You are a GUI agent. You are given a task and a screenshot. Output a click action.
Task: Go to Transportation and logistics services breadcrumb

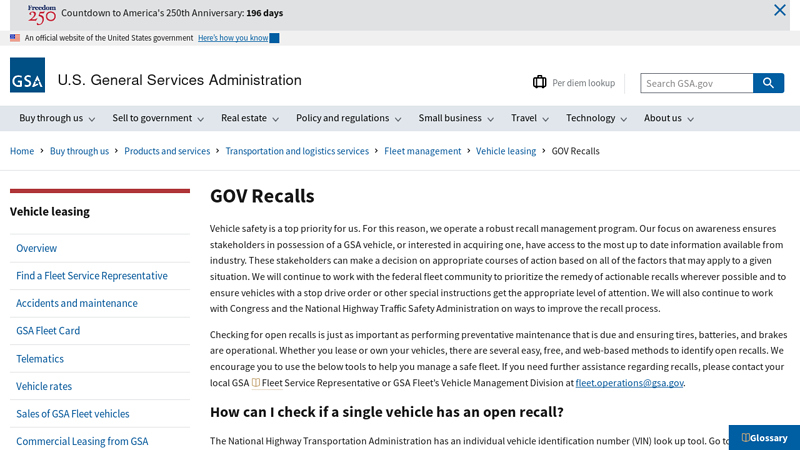point(297,151)
